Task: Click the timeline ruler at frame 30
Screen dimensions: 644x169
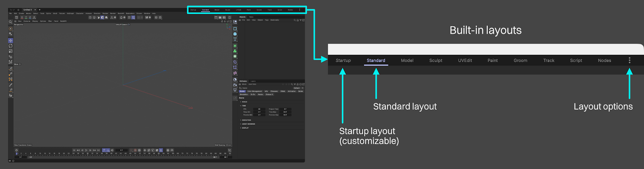Action: pyautogui.click(x=88, y=154)
